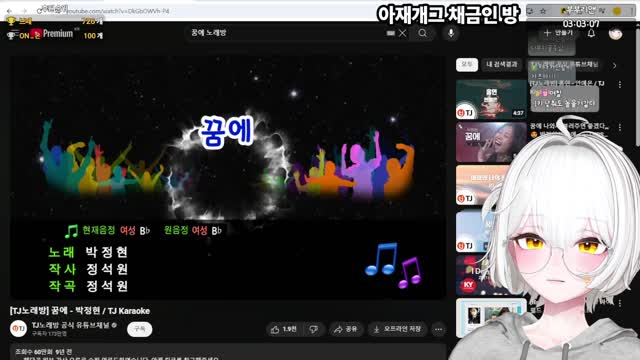This screenshot has height=360, width=640.
Task: Dislike the video with thumbs-down
Action: [x=313, y=329]
